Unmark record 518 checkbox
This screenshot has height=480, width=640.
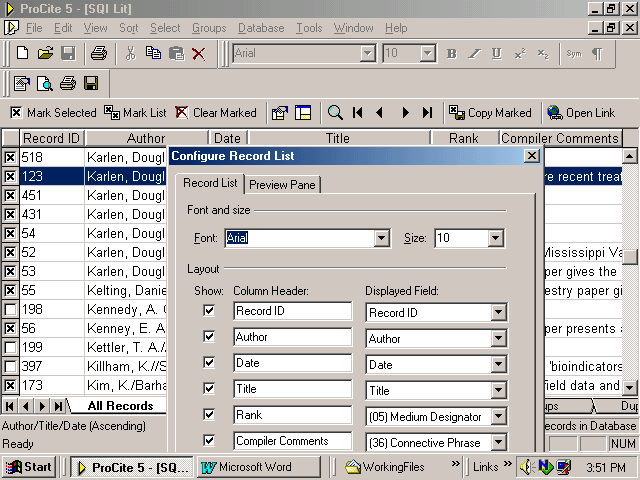click(10, 157)
